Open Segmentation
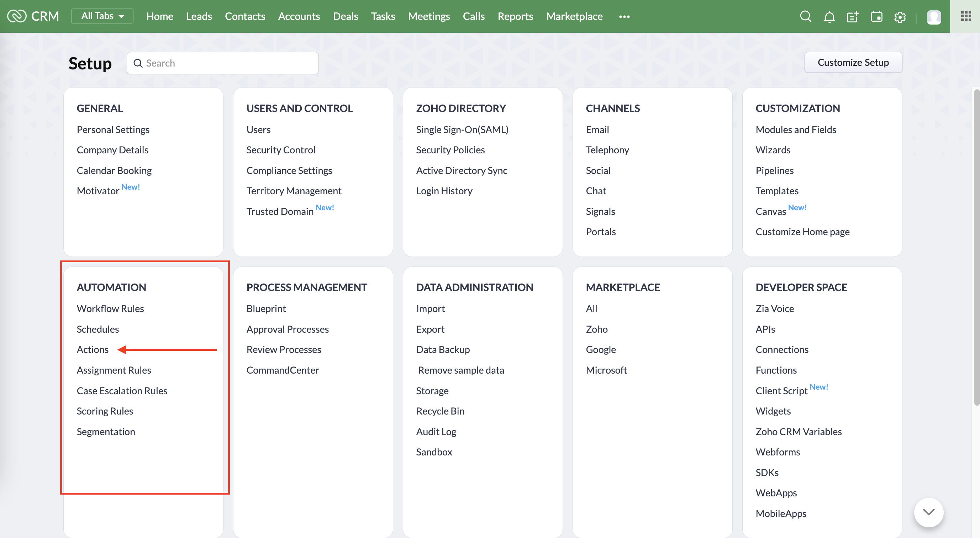980x538 pixels. [106, 432]
